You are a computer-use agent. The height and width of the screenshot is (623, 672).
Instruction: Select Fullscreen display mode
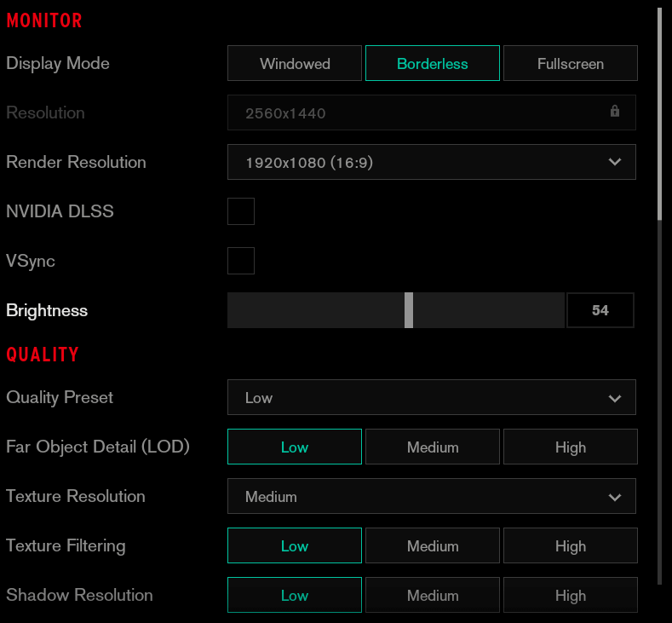[x=571, y=63]
